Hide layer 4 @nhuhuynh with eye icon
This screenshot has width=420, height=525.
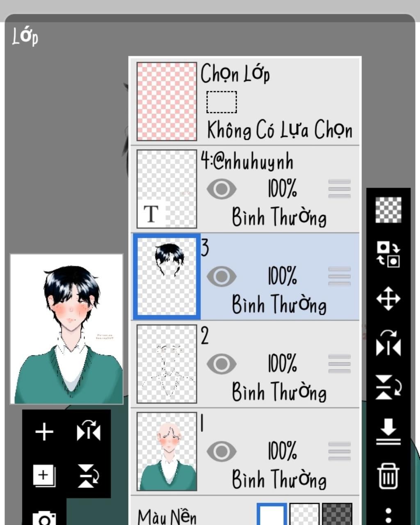(x=221, y=189)
